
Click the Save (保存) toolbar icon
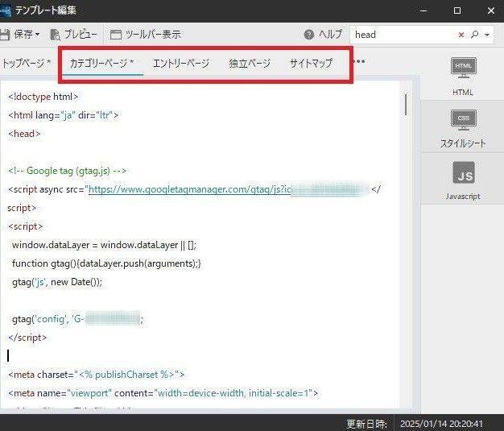point(5,35)
